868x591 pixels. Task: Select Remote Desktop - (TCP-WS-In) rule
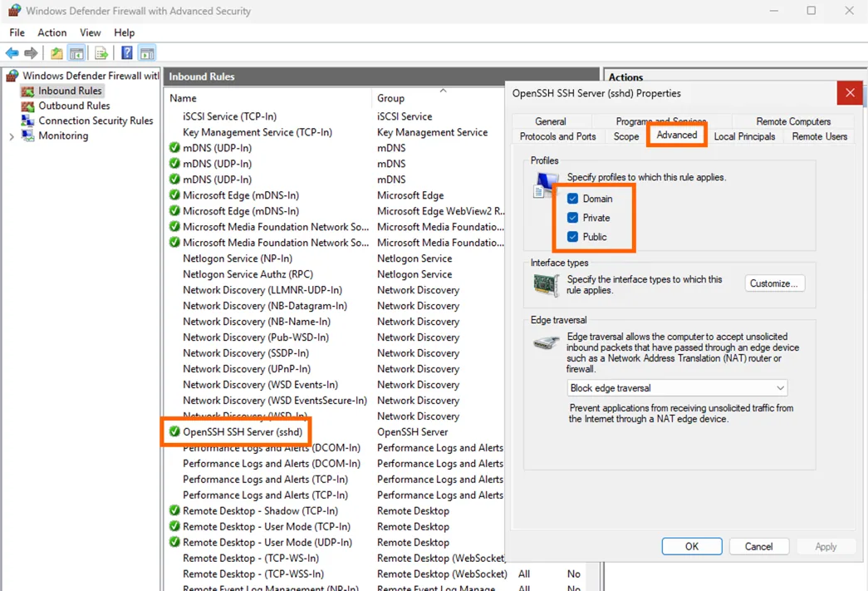(x=251, y=559)
